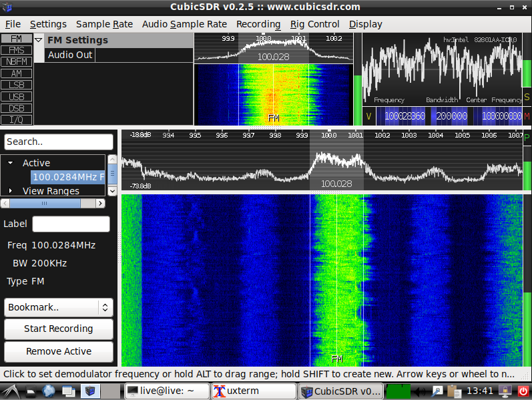Click bookmark tree scroll up arrow
Image resolution: width=532 pixels, height=400 pixels.
pyautogui.click(x=112, y=159)
